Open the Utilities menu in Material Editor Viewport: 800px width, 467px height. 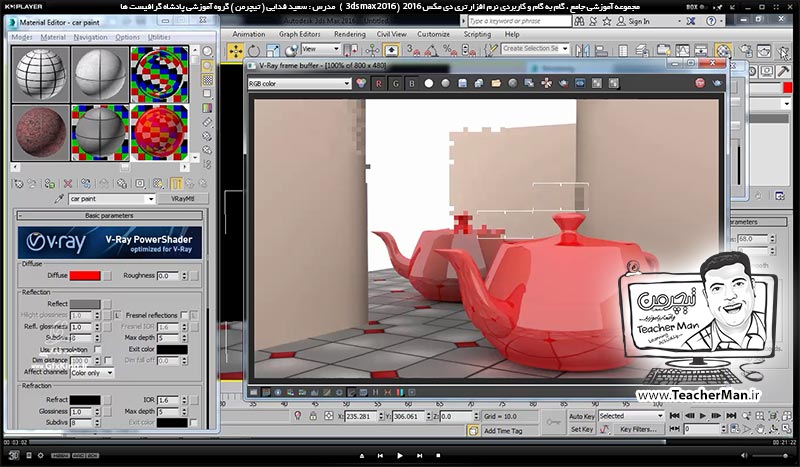click(x=159, y=37)
